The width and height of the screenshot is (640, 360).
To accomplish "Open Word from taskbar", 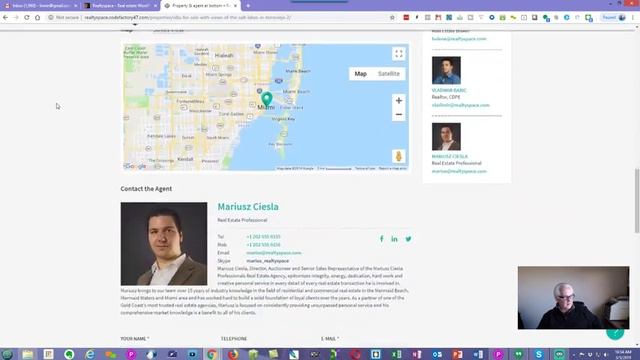I will pyautogui.click(x=478, y=354).
